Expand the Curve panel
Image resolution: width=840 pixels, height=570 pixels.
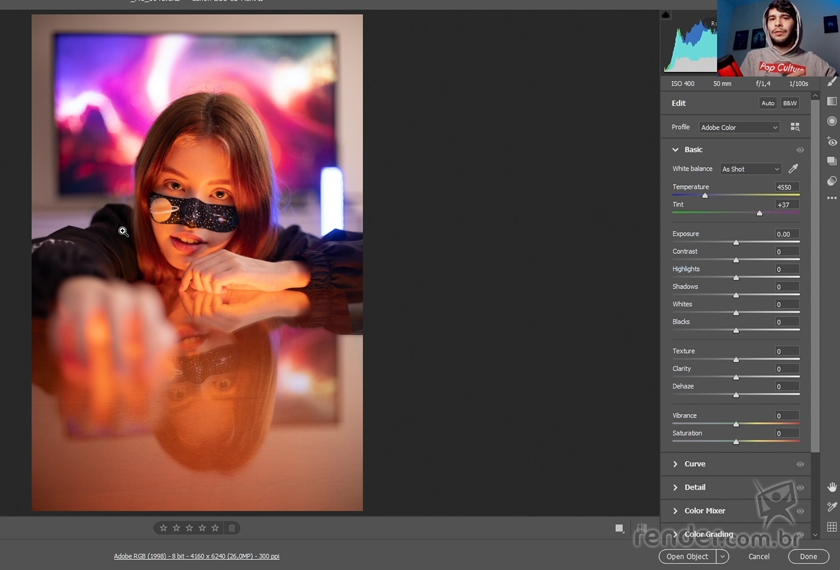pyautogui.click(x=694, y=464)
